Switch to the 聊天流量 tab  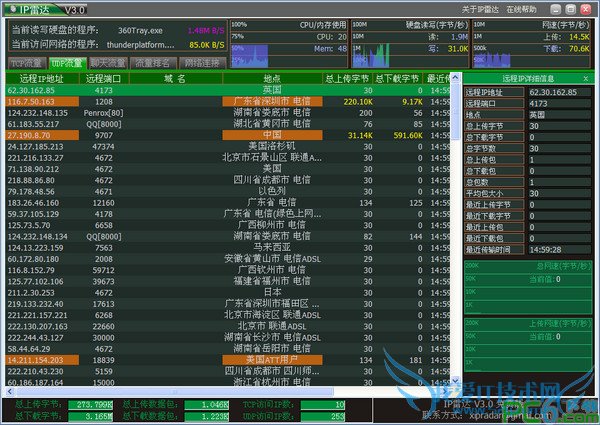[x=102, y=62]
